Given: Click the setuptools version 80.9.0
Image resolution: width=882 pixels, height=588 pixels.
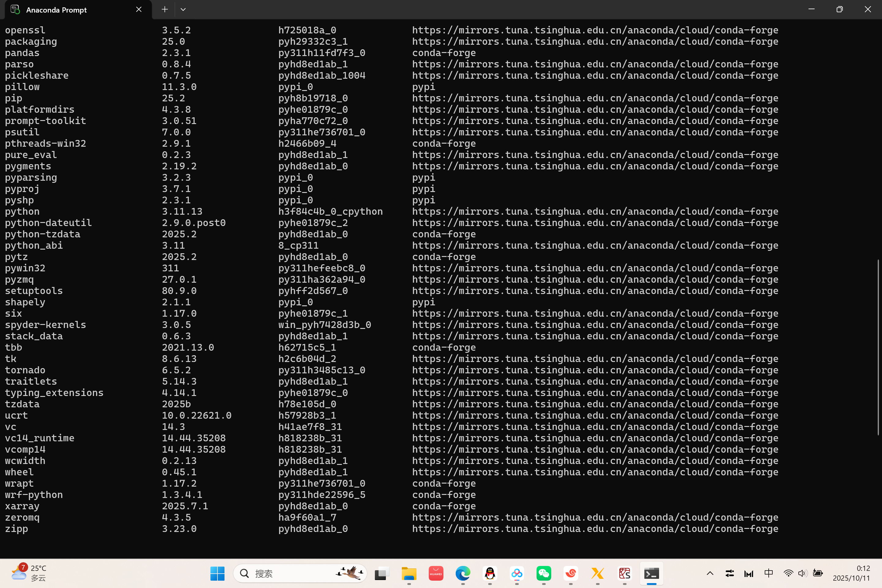Looking at the screenshot, I should 179,291.
